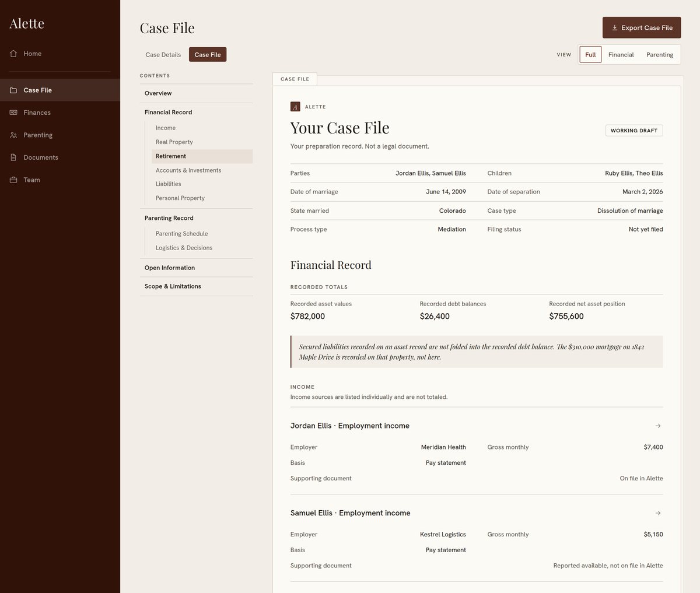Jump to Liabilities in contents

[202, 184]
